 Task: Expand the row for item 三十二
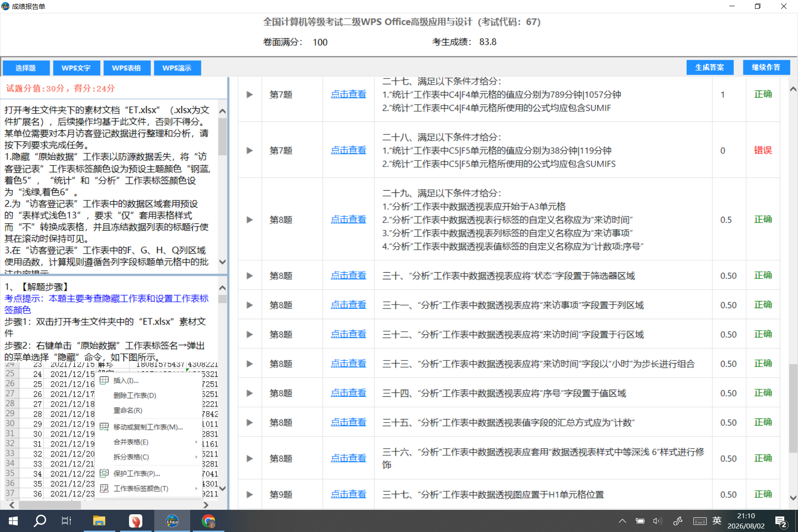click(250, 334)
